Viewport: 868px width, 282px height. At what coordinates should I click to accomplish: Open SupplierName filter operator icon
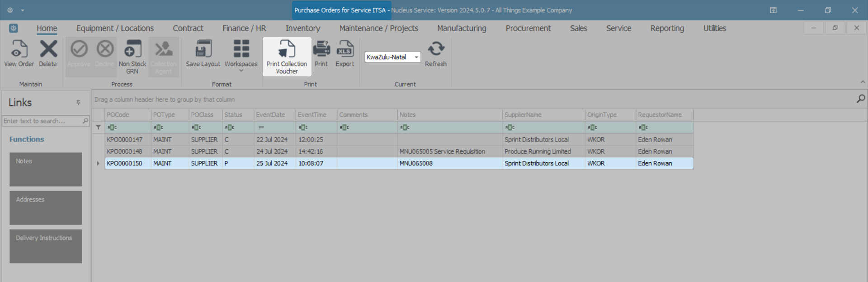click(509, 127)
